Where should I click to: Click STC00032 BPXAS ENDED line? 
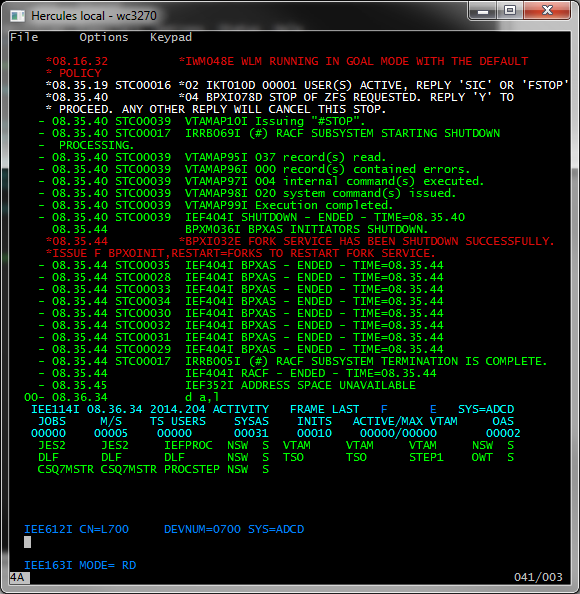click(241, 325)
